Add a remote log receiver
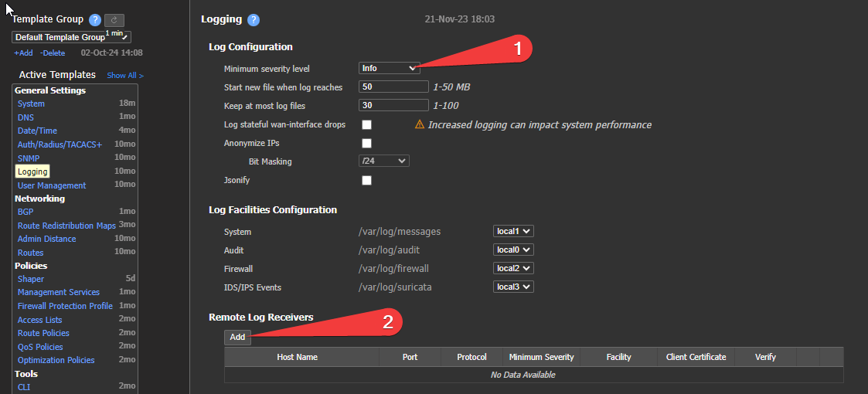This screenshot has width=868, height=394. [237, 337]
